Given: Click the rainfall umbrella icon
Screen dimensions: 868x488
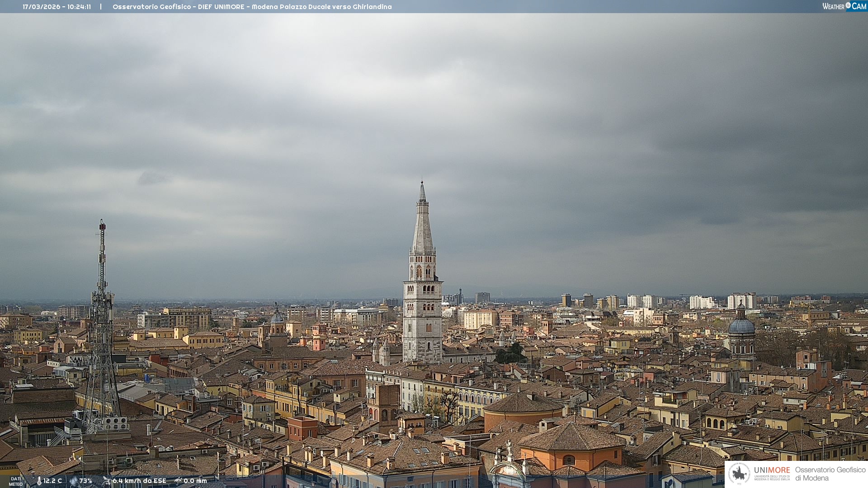Looking at the screenshot, I should pyautogui.click(x=178, y=481).
